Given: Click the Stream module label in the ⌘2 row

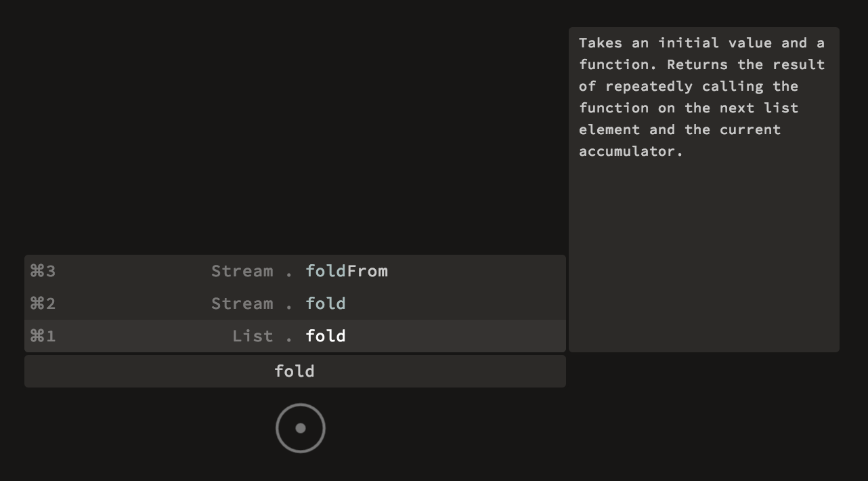Looking at the screenshot, I should [242, 304].
